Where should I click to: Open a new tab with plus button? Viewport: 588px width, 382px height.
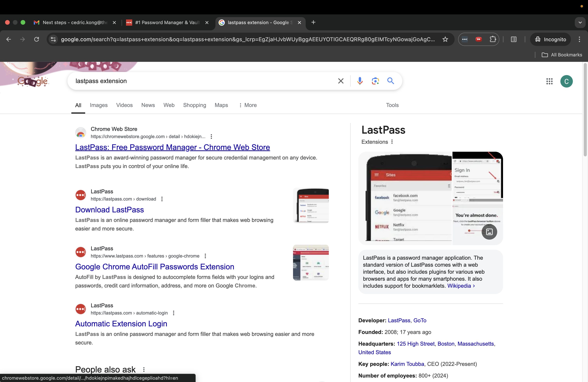313,22
